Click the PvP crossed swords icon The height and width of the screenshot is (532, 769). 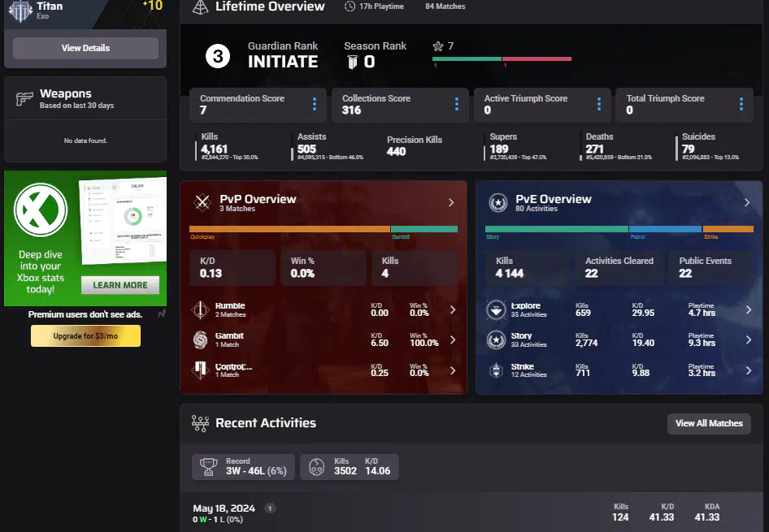tap(202, 202)
